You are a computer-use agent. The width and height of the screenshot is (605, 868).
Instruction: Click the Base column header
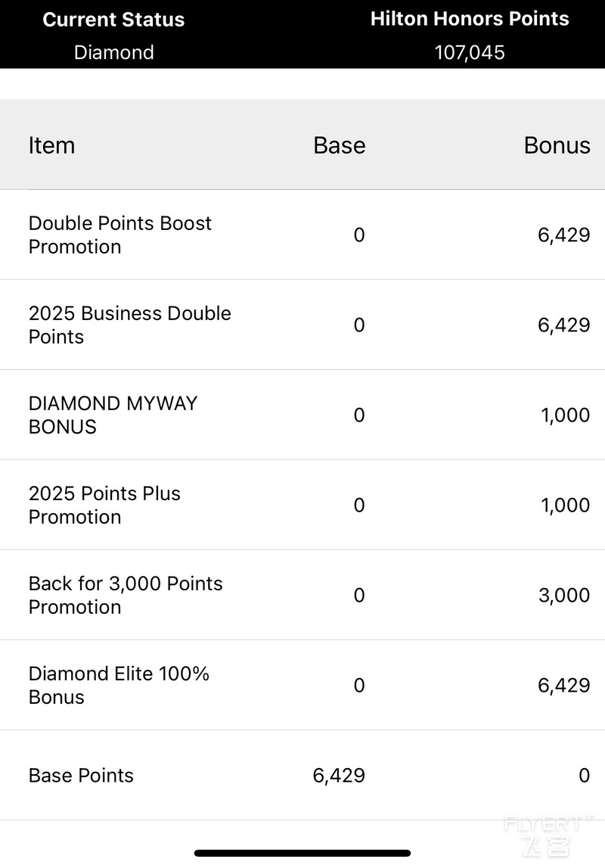(340, 145)
